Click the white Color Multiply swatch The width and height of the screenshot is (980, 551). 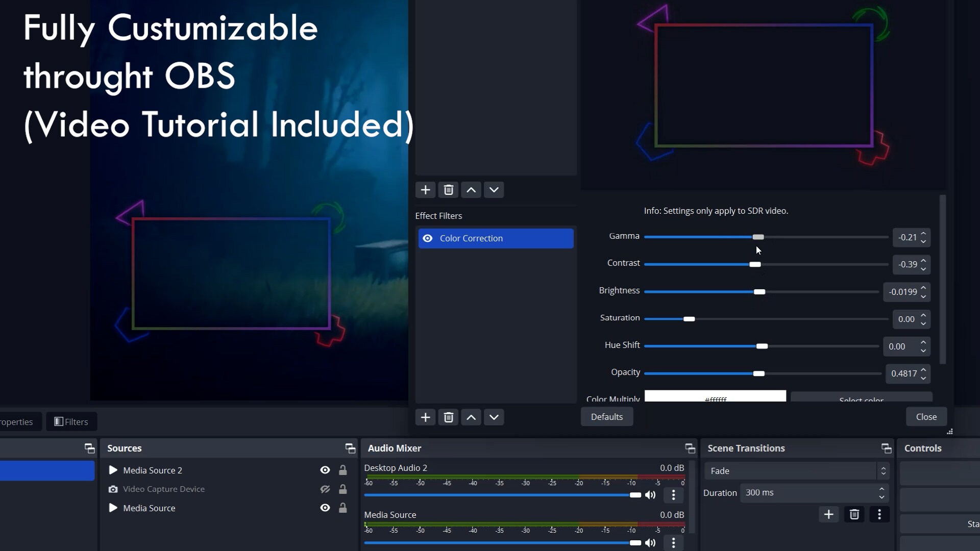(x=715, y=396)
